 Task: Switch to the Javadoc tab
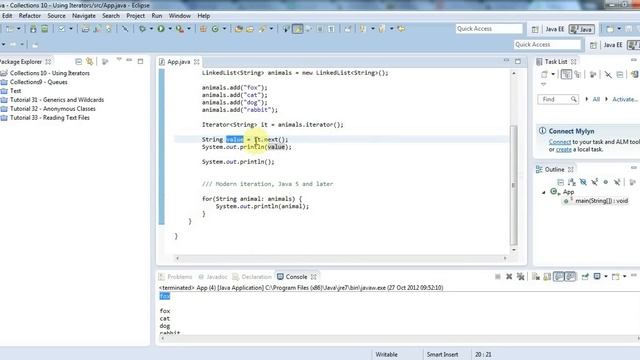[x=213, y=277]
